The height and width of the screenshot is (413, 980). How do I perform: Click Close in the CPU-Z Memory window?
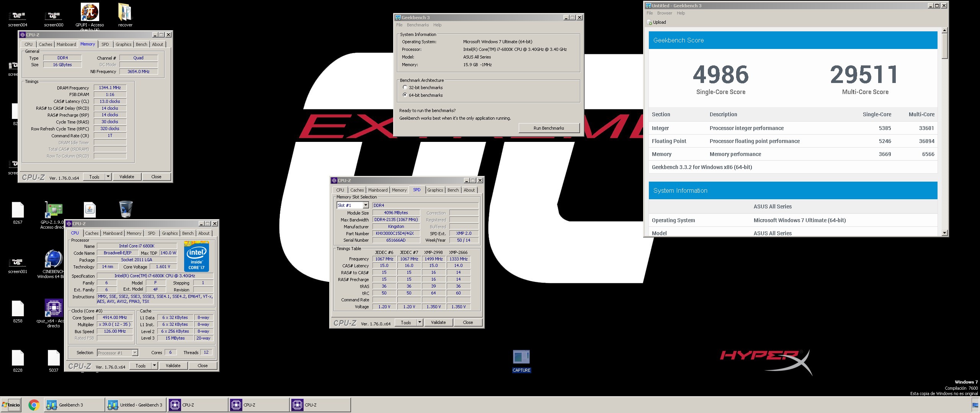coord(156,177)
